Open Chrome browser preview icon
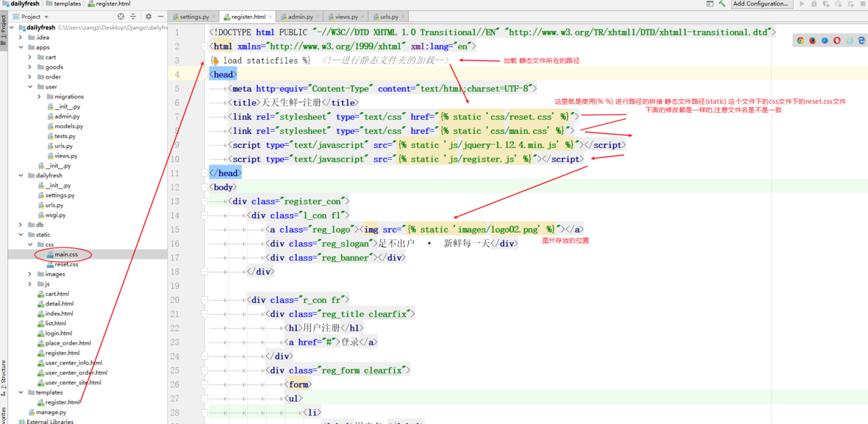The width and height of the screenshot is (868, 424). tap(800, 41)
